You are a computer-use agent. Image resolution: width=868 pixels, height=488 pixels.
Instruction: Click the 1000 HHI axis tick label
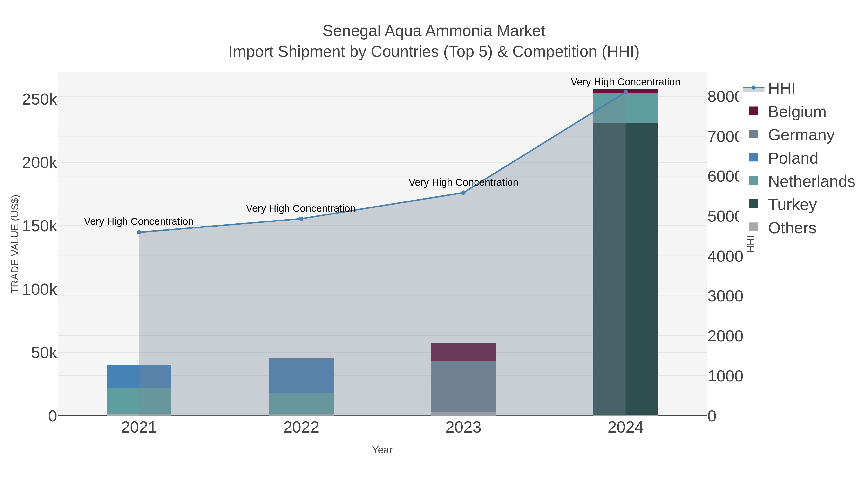coord(725,376)
